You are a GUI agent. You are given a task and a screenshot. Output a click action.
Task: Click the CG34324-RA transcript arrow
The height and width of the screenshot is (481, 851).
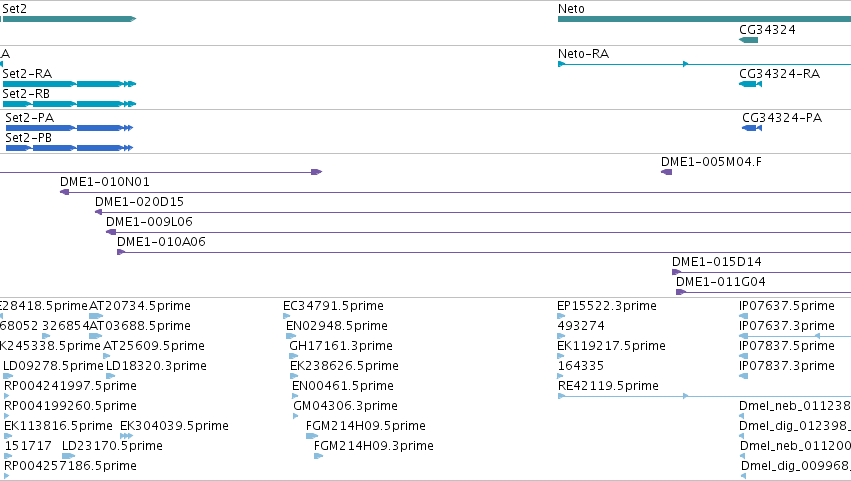(x=751, y=84)
